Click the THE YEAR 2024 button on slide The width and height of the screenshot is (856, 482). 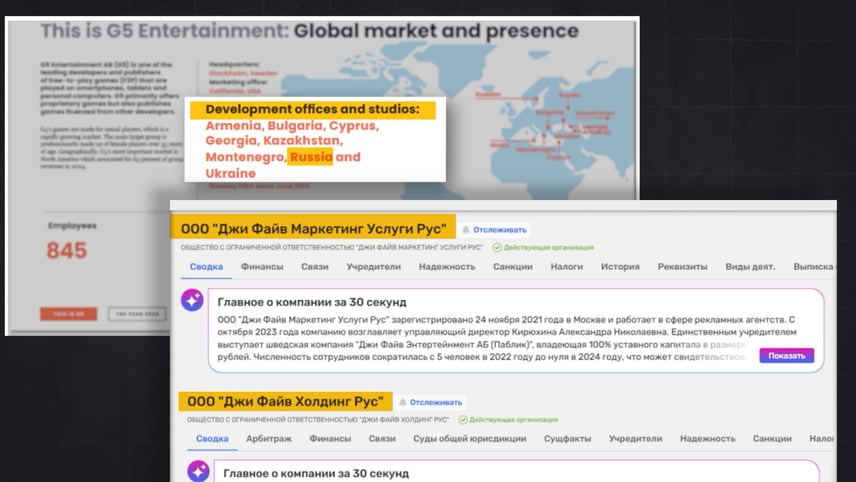point(139,314)
